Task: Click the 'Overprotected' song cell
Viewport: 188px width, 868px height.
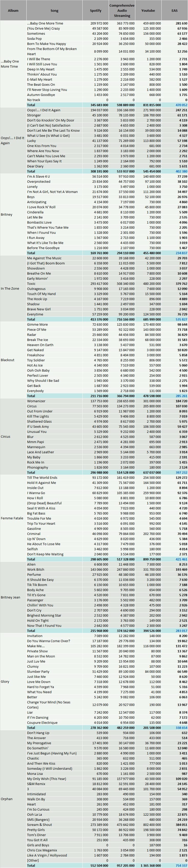Action: [54, 182]
